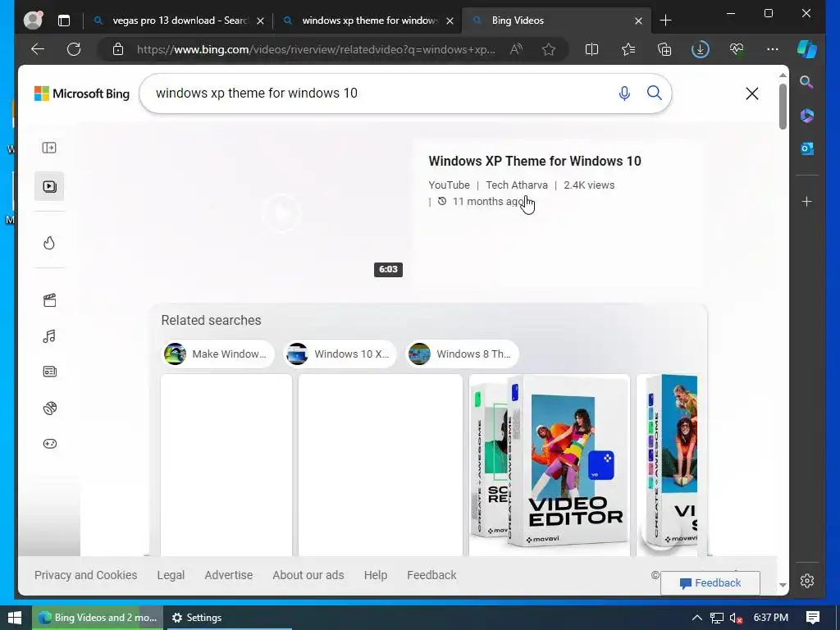Open footer Feedback text link
The width and height of the screenshot is (840, 630).
point(431,575)
